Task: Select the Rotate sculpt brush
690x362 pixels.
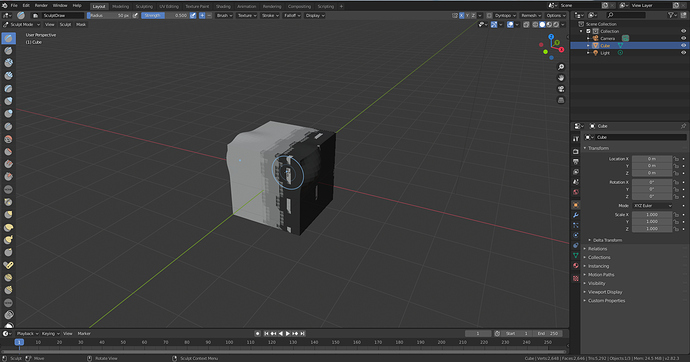Action: [x=8, y=290]
